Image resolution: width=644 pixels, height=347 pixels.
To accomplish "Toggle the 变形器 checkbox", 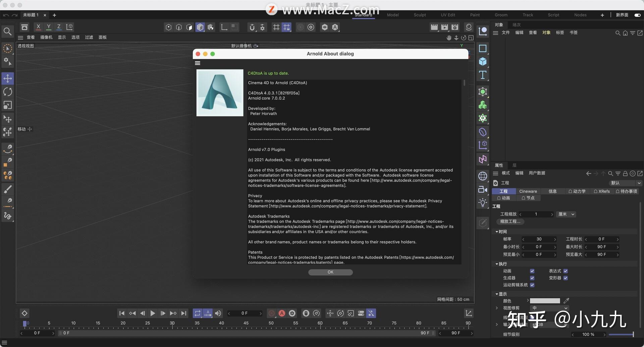I will (x=566, y=278).
